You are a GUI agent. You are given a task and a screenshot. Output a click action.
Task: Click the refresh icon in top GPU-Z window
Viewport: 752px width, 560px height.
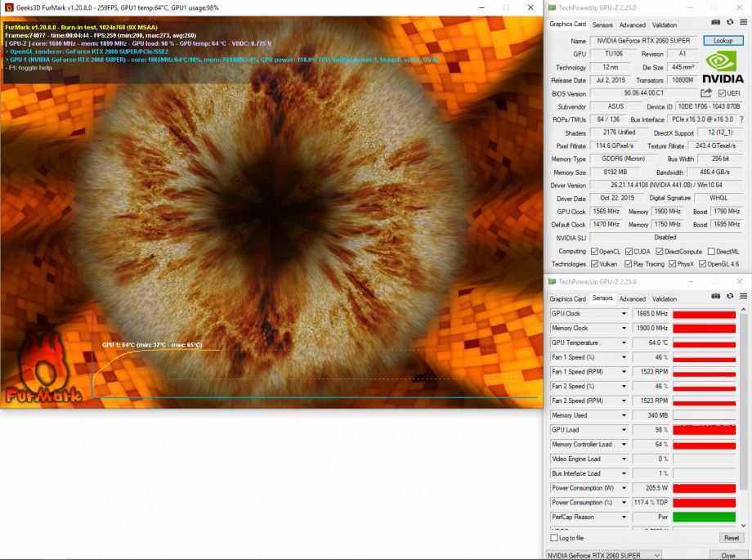point(728,25)
